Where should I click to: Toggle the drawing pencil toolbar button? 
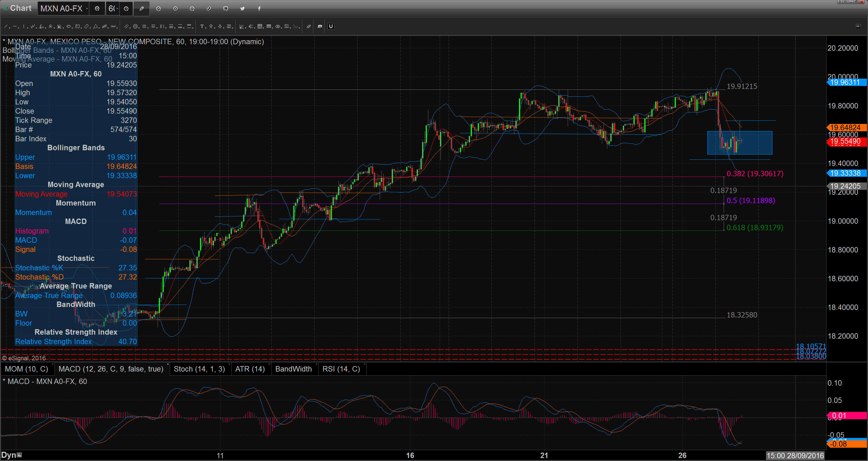pos(142,8)
